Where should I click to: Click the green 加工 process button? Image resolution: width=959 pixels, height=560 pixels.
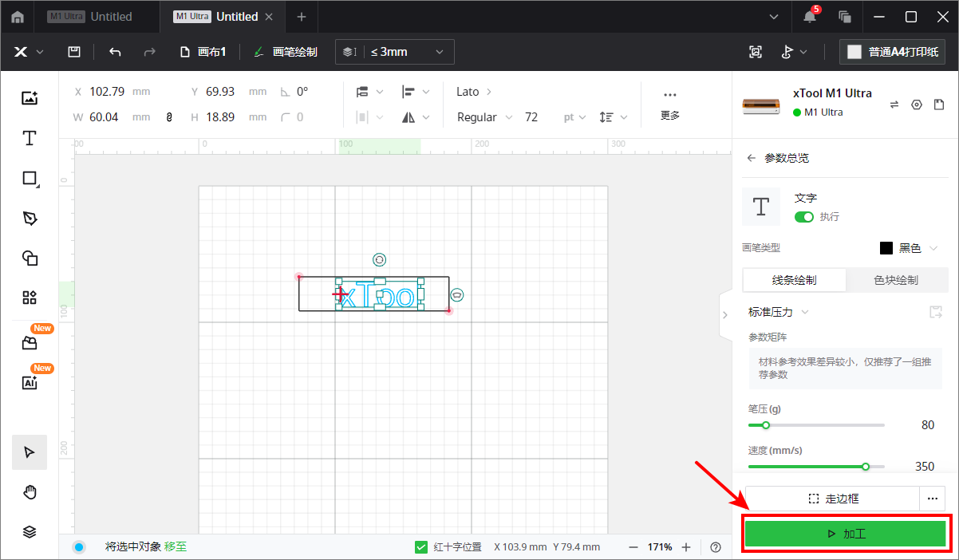coord(846,533)
